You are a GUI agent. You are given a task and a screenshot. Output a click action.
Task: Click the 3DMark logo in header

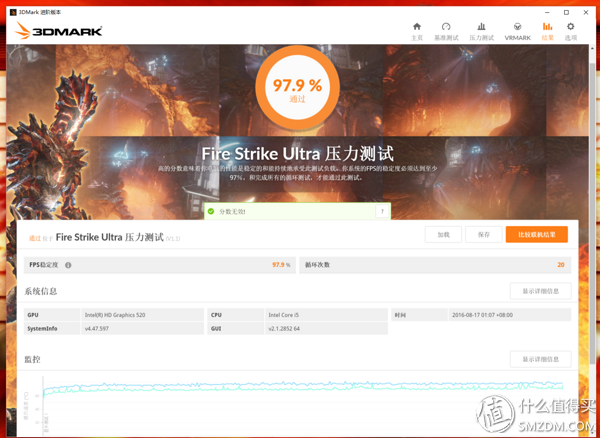[x=50, y=32]
